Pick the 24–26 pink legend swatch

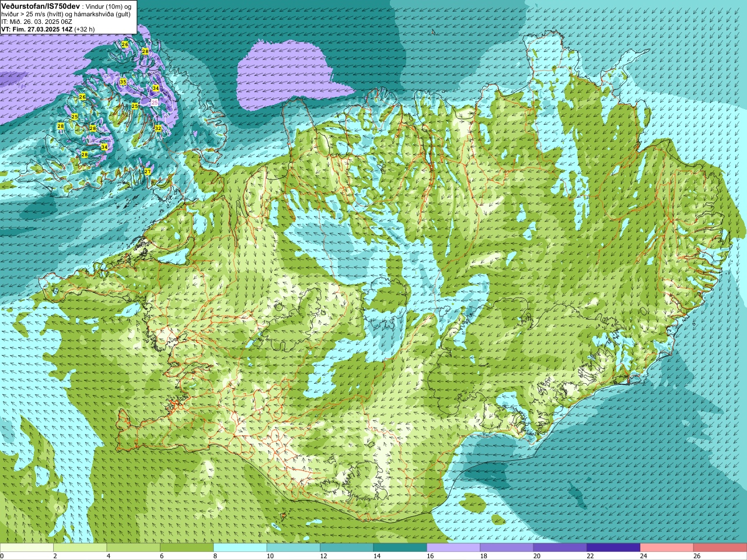(x=667, y=548)
